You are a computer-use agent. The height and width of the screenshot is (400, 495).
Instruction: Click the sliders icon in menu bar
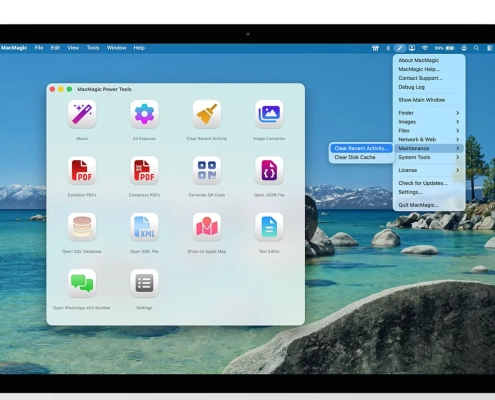[375, 48]
